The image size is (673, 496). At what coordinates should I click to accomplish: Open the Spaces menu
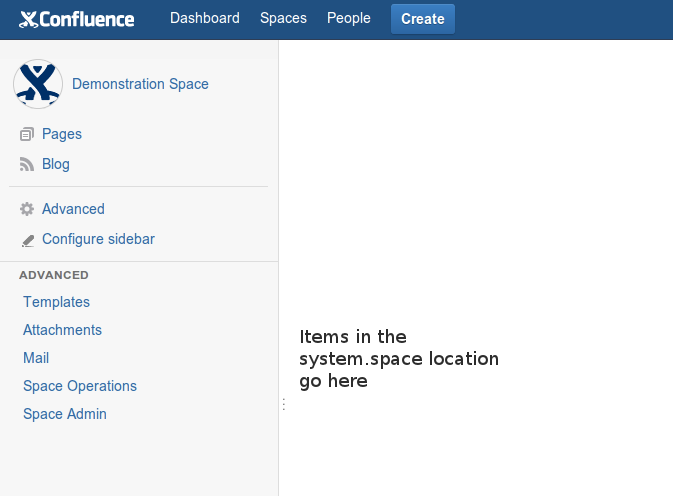tap(283, 18)
